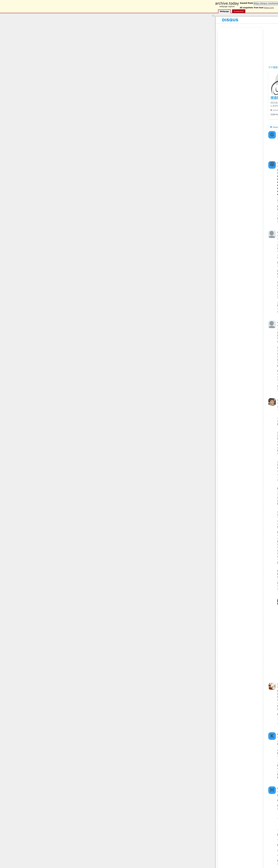Open the DISQUS logo home link
The width and height of the screenshot is (278, 868).
coord(230,20)
